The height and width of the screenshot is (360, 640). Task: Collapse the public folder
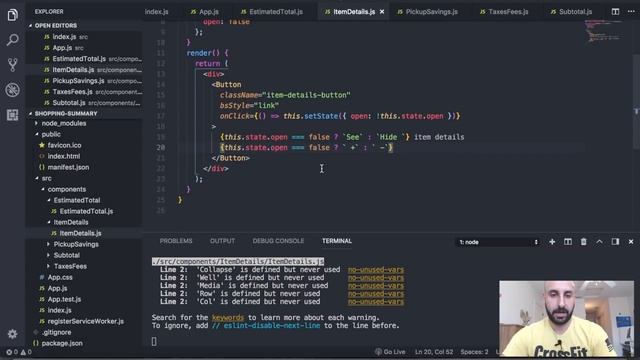[x=51, y=134]
